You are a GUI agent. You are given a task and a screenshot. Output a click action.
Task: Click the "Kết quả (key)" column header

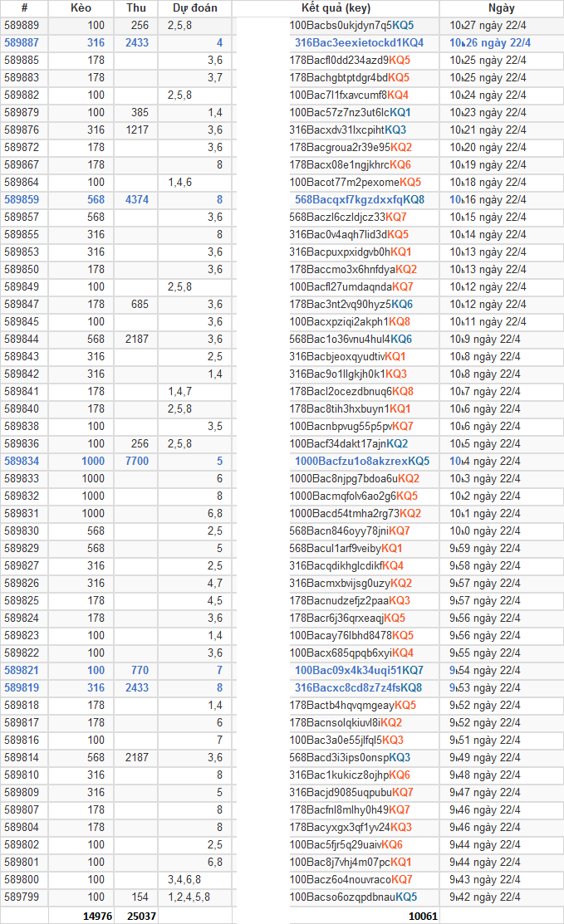336,7
